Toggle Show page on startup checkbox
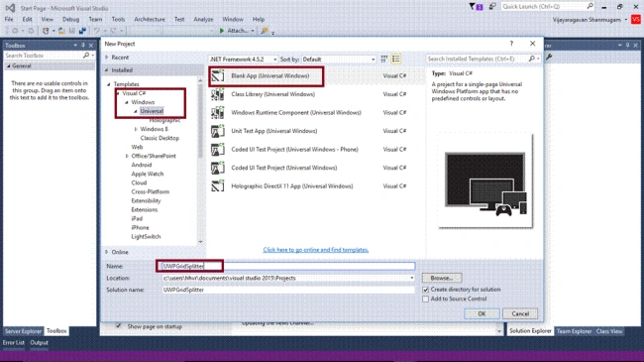644x362 pixels. [118, 326]
